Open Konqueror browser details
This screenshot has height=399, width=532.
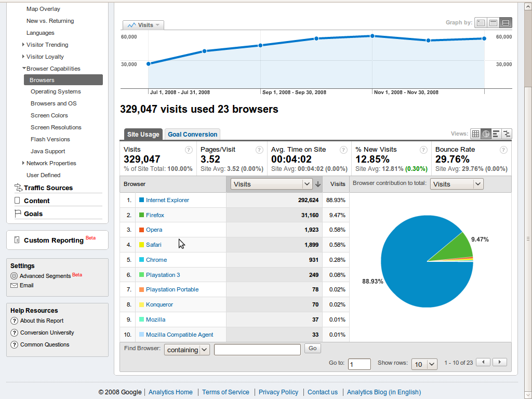point(159,304)
